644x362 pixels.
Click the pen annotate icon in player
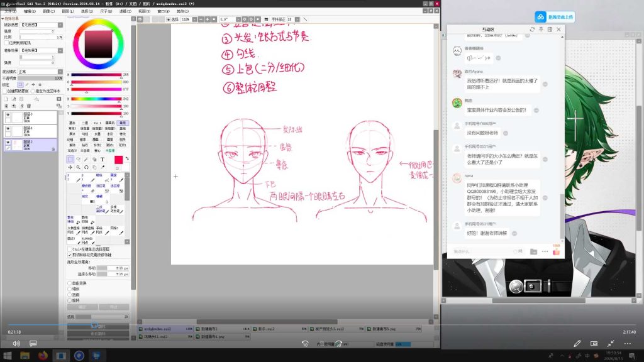coord(577,343)
